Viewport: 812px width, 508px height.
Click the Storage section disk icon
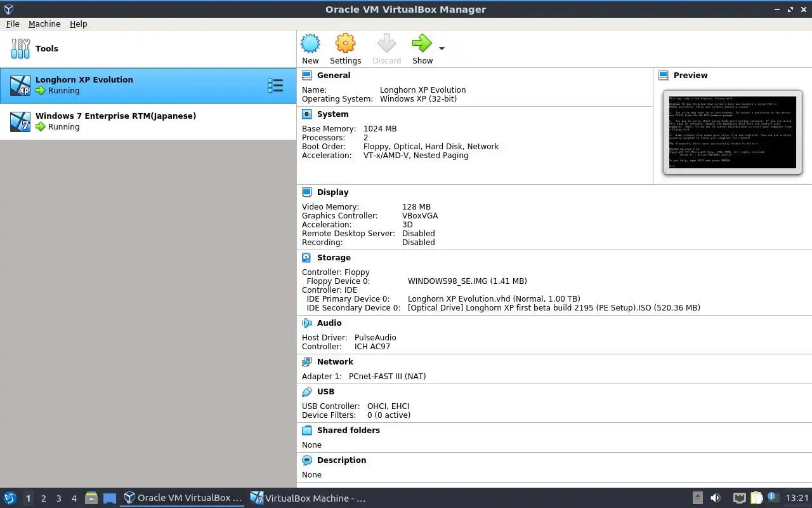307,257
